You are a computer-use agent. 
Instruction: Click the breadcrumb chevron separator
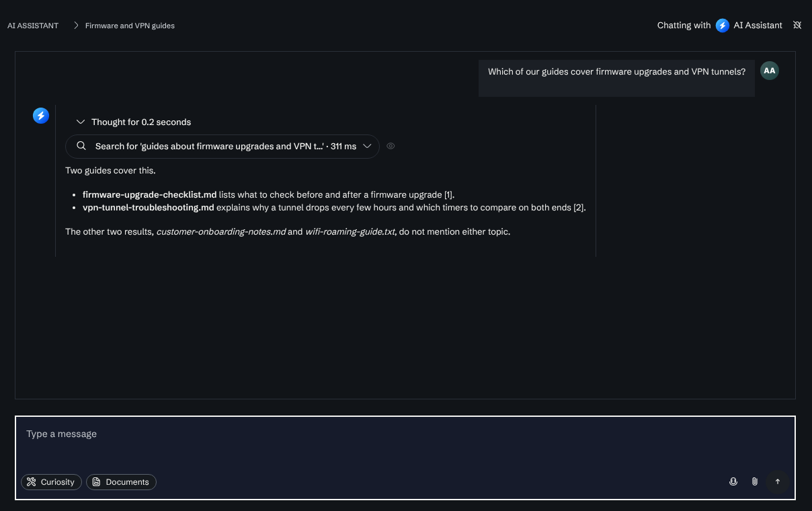[x=77, y=26]
